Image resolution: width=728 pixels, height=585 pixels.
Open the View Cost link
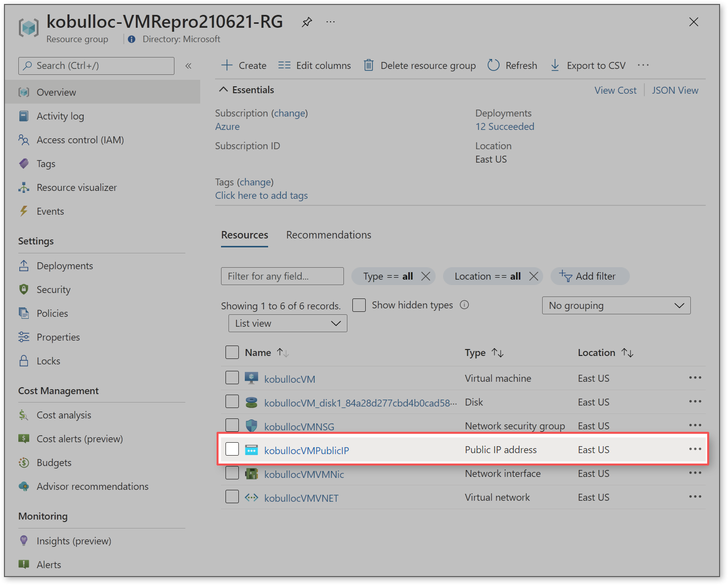point(616,90)
